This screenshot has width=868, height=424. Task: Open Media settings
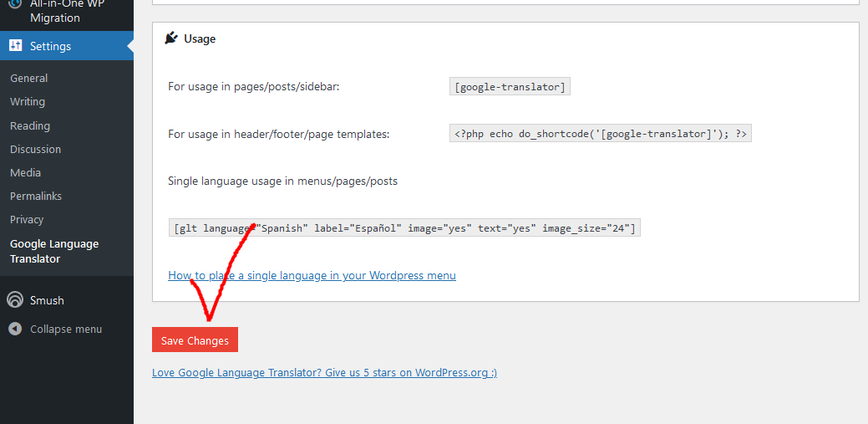tap(25, 172)
